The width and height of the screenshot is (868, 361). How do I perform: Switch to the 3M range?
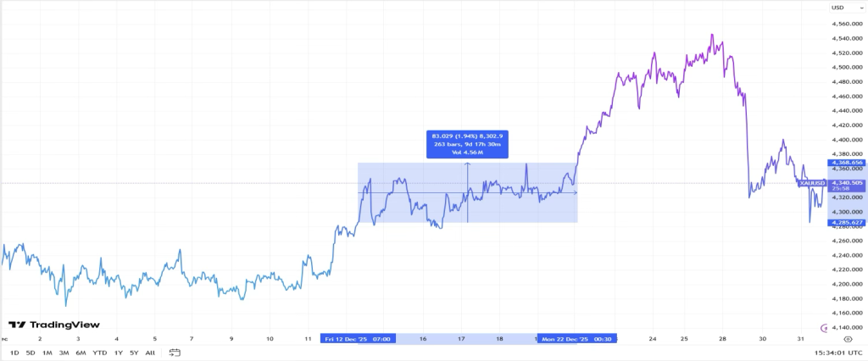64,352
